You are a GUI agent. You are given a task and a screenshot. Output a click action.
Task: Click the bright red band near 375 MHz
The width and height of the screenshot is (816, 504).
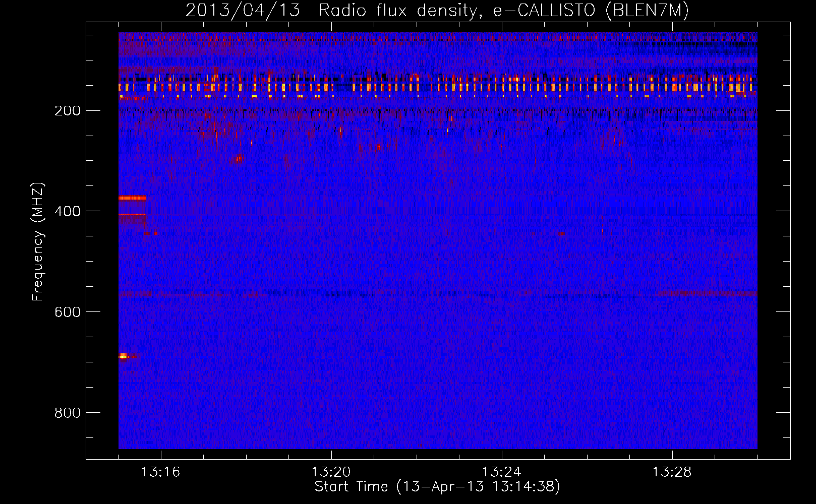[x=132, y=198]
